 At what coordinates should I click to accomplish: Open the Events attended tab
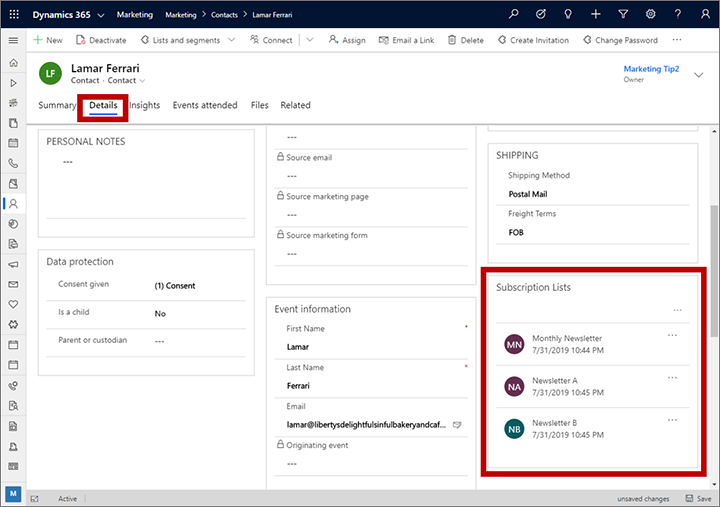(x=205, y=105)
